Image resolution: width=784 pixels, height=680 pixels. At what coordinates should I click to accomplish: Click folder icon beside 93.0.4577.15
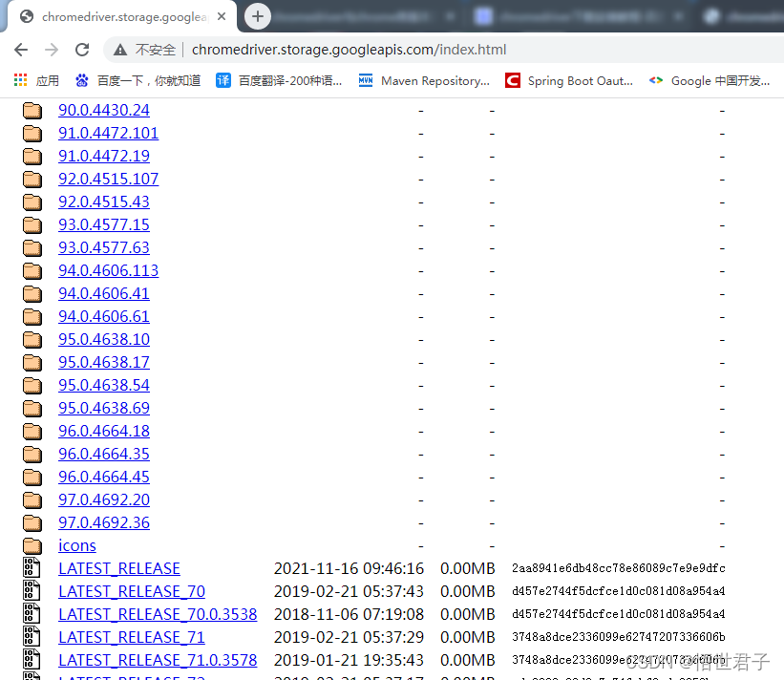32,225
